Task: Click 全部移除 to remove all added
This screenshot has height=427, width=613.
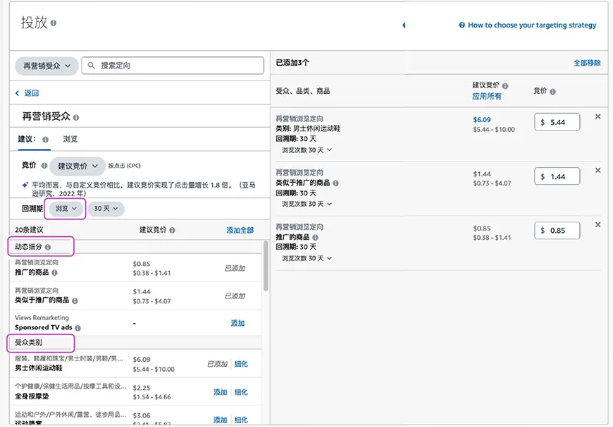Action: 586,63
